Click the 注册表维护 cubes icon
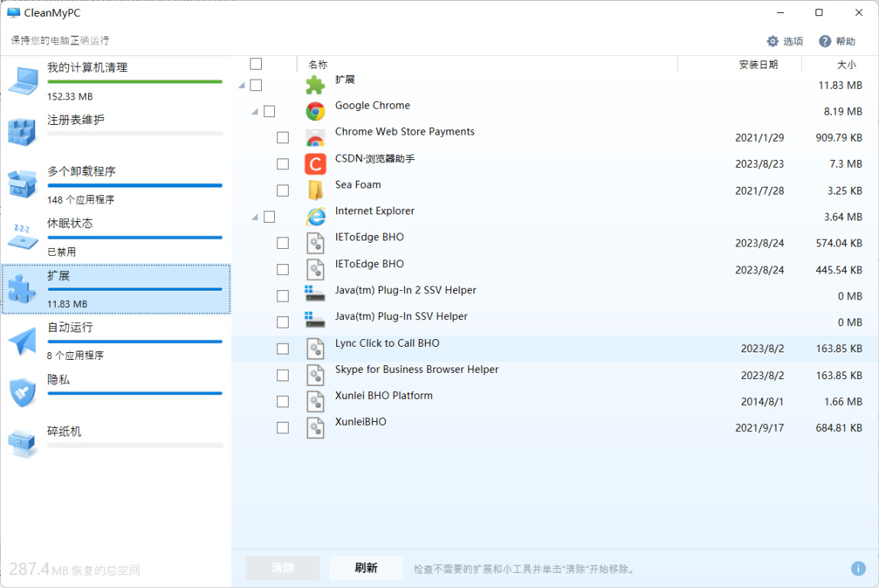 22,132
